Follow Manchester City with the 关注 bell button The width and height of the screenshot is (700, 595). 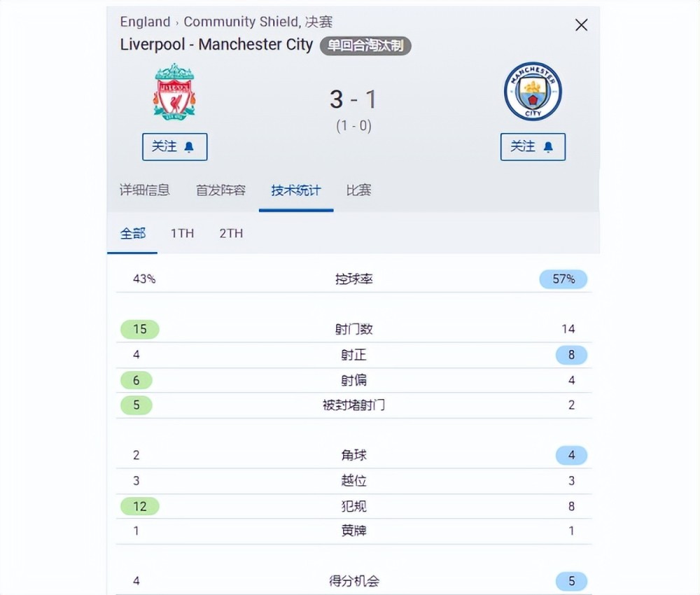[533, 146]
